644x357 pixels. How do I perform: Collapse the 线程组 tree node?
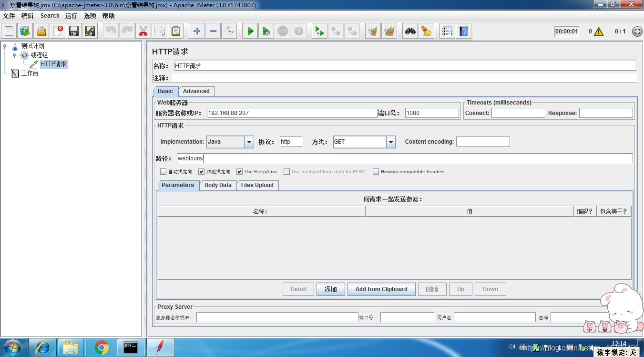pyautogui.click(x=14, y=55)
